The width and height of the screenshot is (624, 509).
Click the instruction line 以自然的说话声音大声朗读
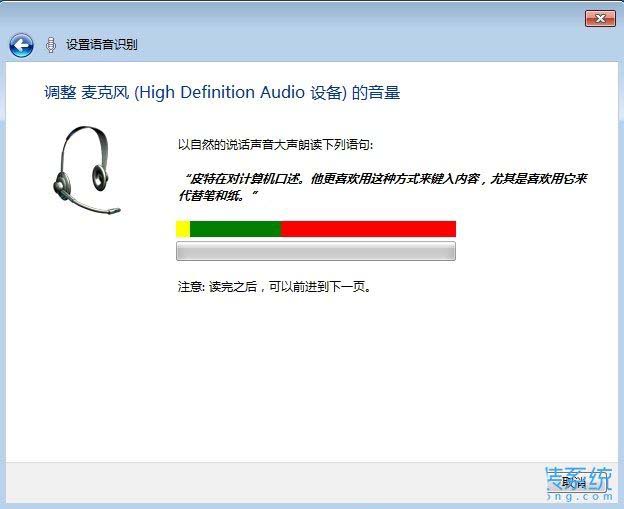click(275, 144)
